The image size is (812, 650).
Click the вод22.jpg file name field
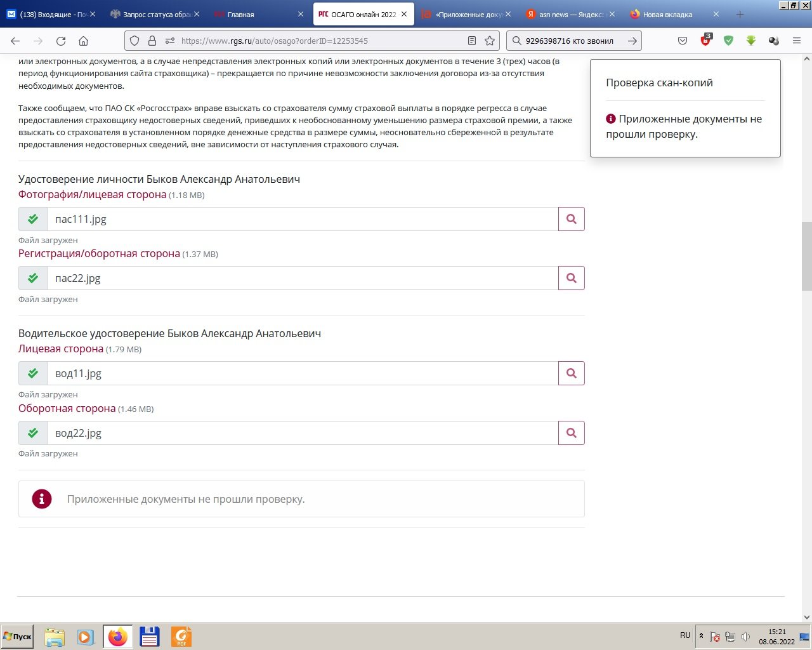pos(303,433)
